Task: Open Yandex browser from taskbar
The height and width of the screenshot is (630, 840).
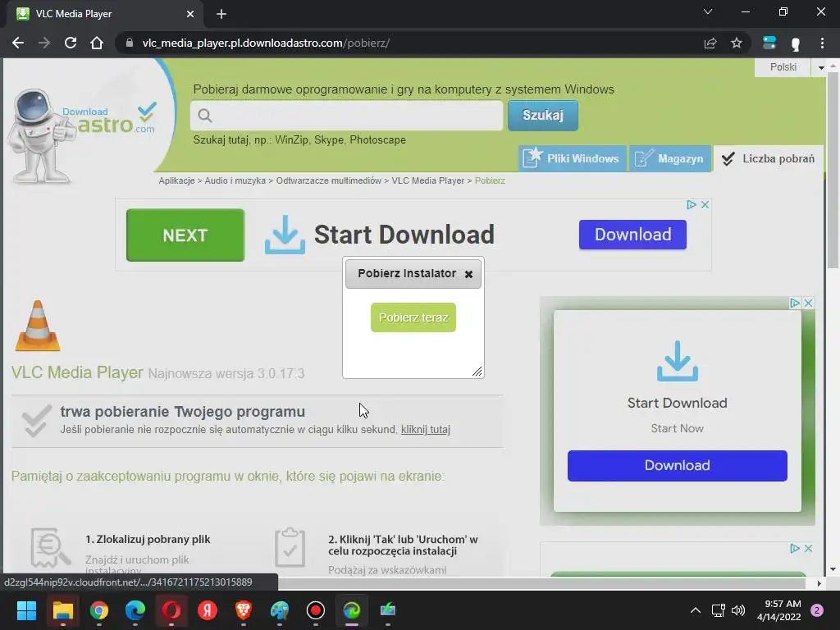Action: point(208,610)
